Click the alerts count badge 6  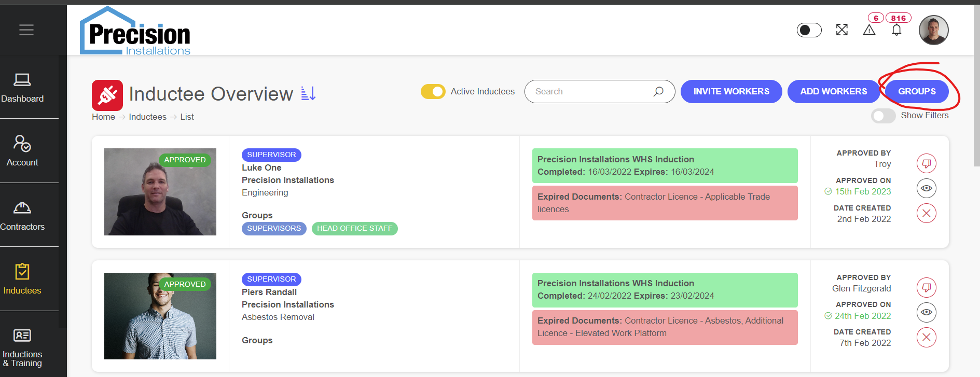876,18
